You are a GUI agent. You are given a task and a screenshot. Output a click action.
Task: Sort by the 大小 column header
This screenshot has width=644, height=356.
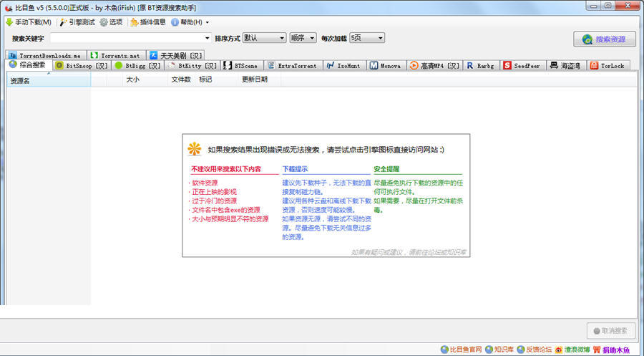tap(133, 80)
